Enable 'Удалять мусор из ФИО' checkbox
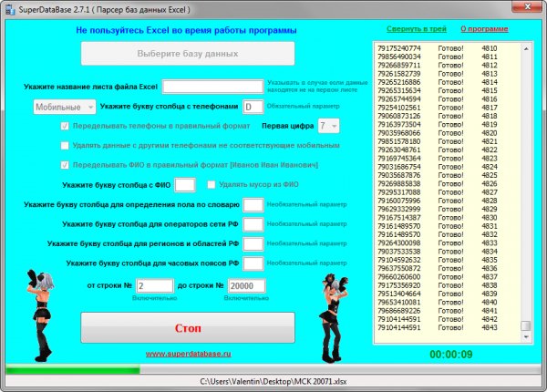 click(x=212, y=184)
